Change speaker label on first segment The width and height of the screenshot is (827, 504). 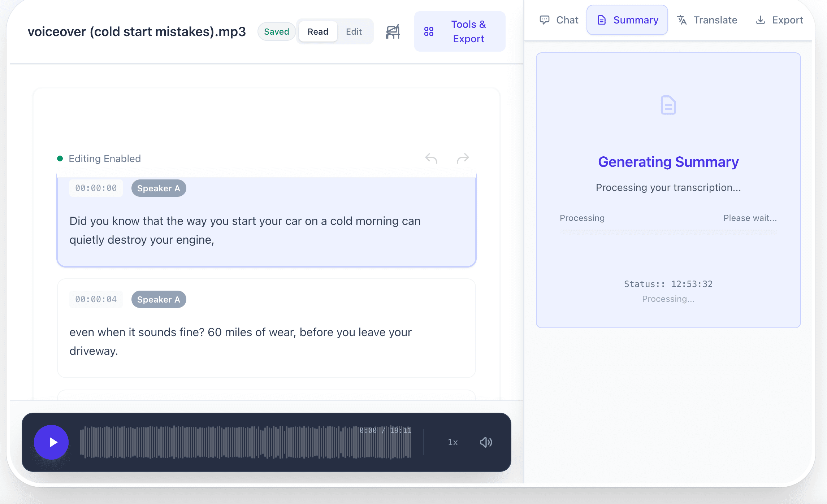pyautogui.click(x=159, y=188)
